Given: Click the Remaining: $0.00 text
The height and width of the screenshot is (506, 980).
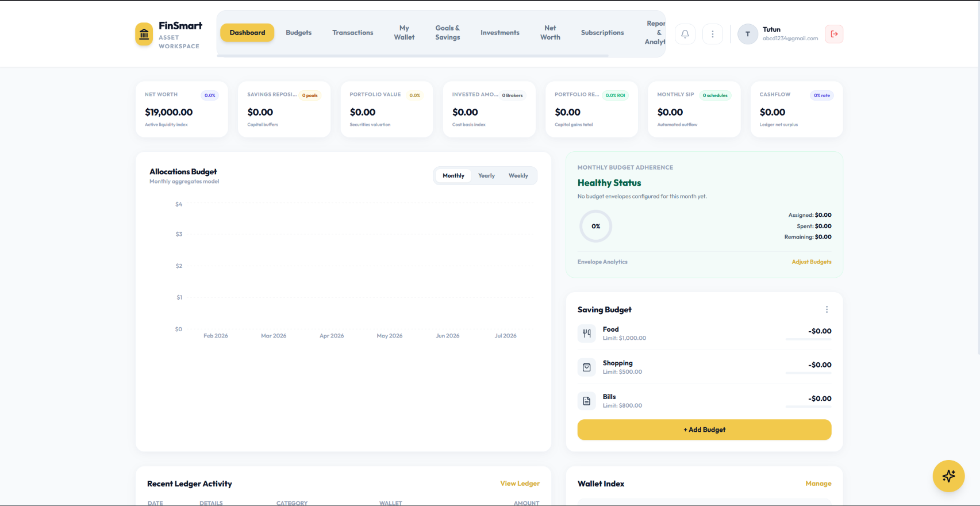Looking at the screenshot, I should click(x=808, y=237).
